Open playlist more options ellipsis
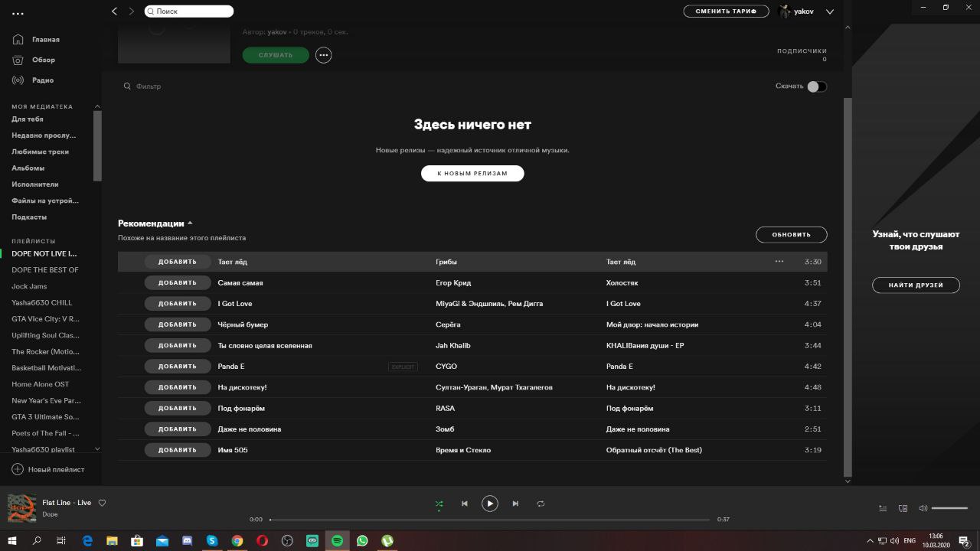Screen dimensions: 980x551 tap(324, 55)
